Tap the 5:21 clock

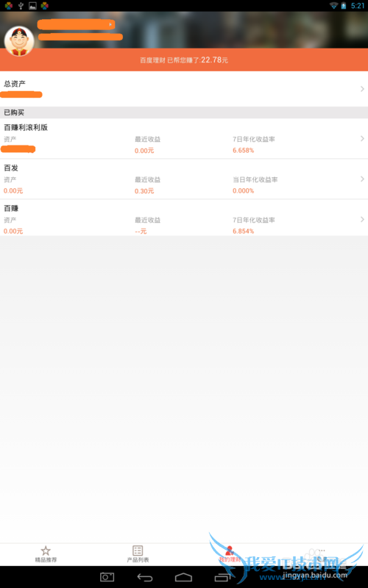click(358, 6)
